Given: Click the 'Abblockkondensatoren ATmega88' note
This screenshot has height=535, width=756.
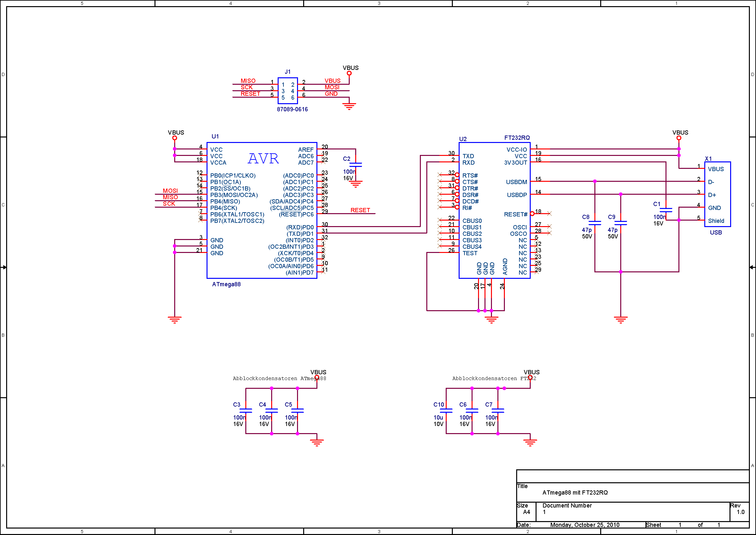Looking at the screenshot, I should [280, 378].
